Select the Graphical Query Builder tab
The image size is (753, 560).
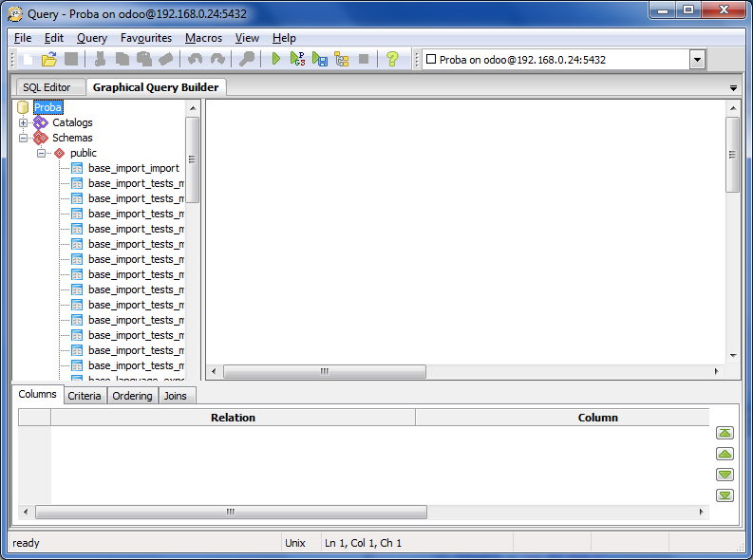156,87
